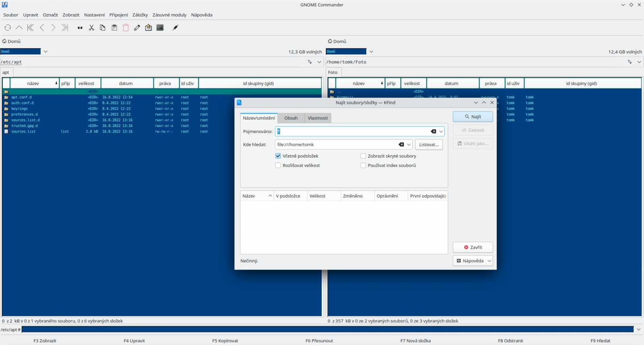Click F7 Nová složka button
This screenshot has height=345, width=644.
click(x=415, y=341)
